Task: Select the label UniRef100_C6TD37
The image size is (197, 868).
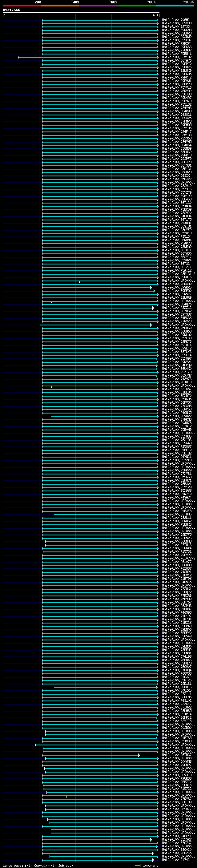Action: coord(176,755)
